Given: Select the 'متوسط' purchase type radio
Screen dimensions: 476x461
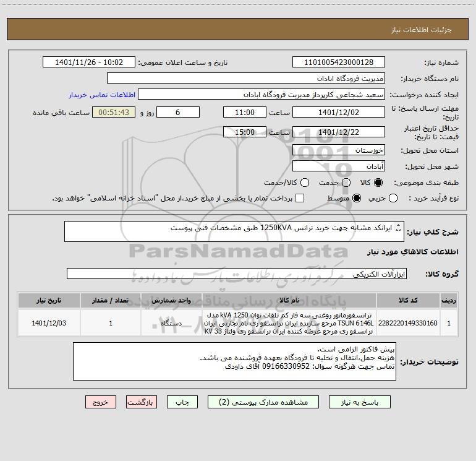Looking at the screenshot, I should (x=357, y=198).
